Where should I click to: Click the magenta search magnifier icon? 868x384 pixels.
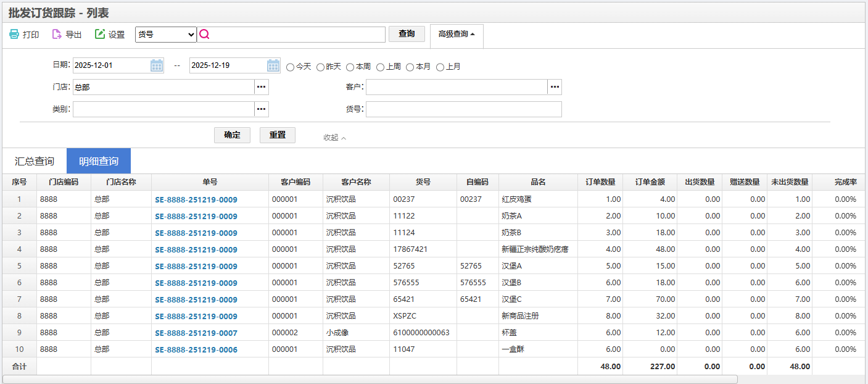(x=205, y=35)
